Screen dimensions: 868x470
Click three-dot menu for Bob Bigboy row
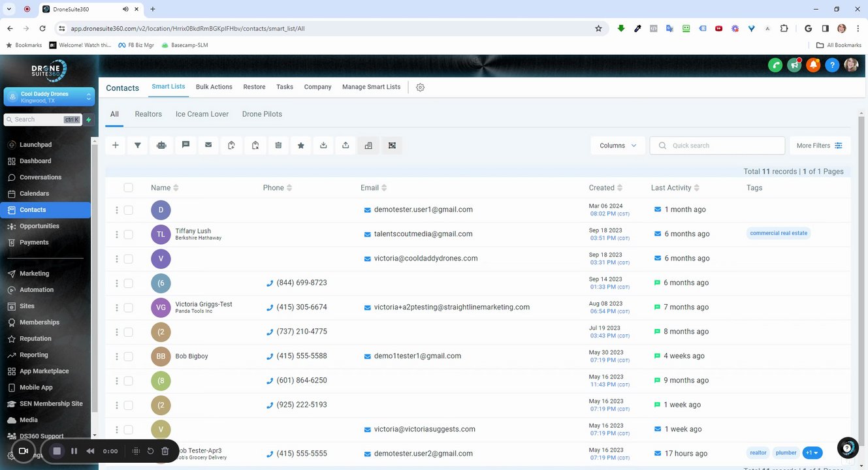[117, 356]
